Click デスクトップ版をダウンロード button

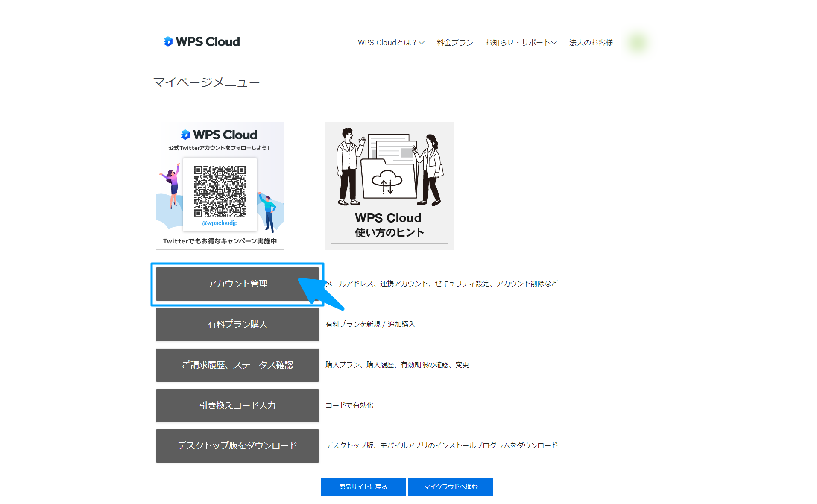[x=237, y=446]
